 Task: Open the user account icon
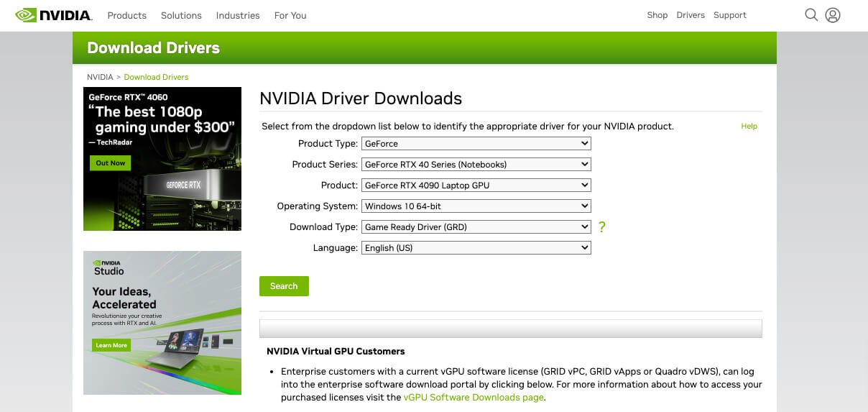[833, 15]
